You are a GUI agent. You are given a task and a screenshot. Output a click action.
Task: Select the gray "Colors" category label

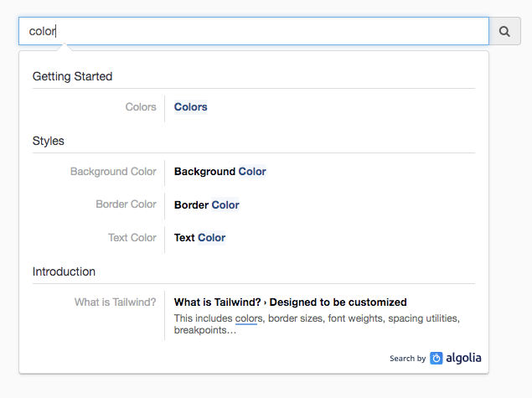tap(141, 107)
